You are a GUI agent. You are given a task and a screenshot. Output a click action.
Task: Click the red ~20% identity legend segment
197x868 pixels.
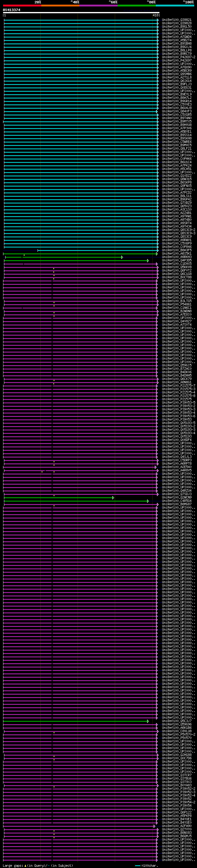[x=22, y=6]
